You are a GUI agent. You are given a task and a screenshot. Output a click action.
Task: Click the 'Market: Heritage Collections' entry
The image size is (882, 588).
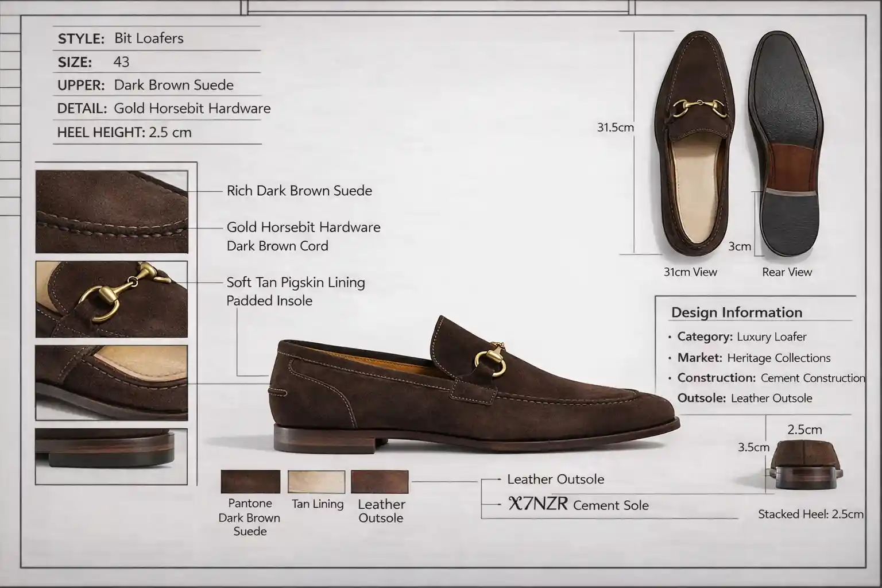(753, 358)
